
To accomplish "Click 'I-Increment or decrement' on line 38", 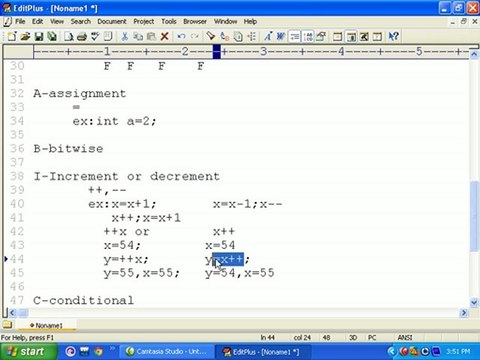I will [126, 176].
